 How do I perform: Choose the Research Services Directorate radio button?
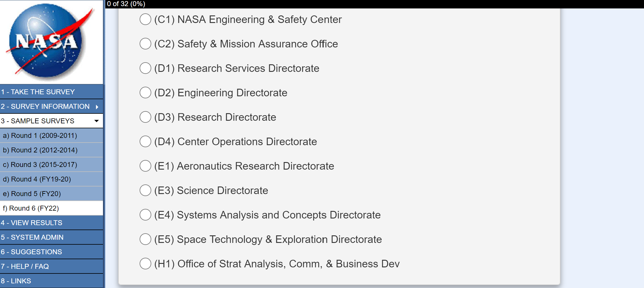tap(145, 68)
